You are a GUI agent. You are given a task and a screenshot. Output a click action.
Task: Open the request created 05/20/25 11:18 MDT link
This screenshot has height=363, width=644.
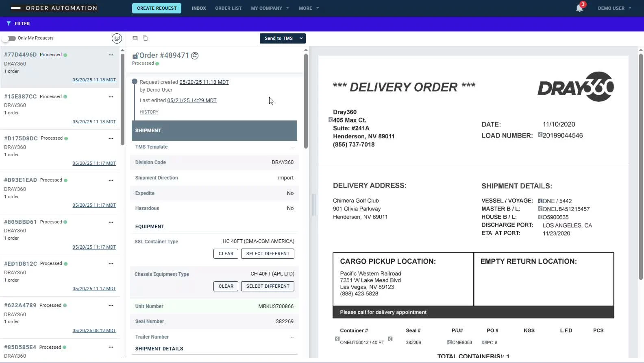pos(204,82)
